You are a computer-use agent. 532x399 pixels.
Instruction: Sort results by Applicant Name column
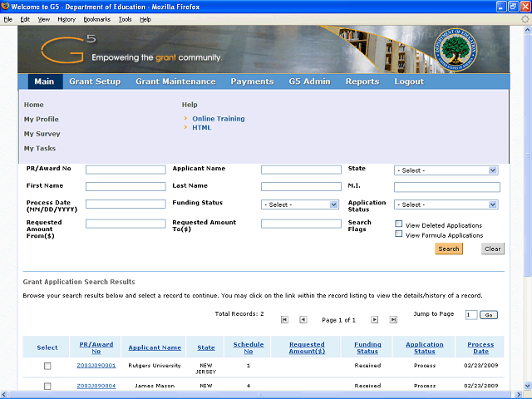tap(155, 347)
